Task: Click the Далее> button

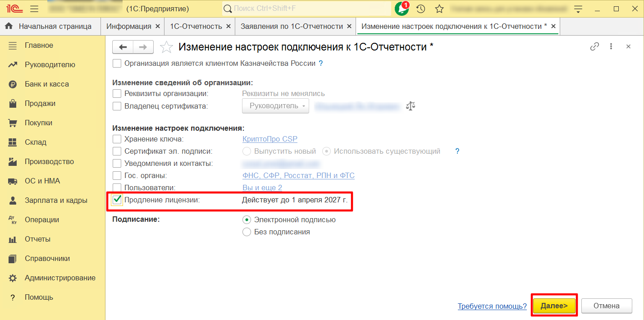Action: 554,306
